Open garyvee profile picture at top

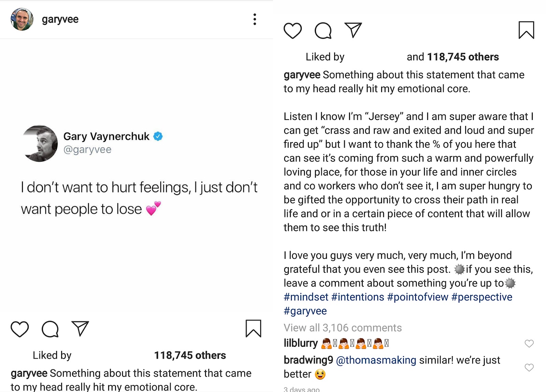22,19
